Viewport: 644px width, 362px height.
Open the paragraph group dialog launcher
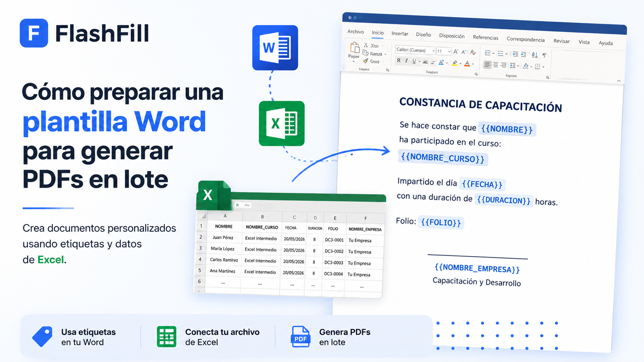point(547,78)
